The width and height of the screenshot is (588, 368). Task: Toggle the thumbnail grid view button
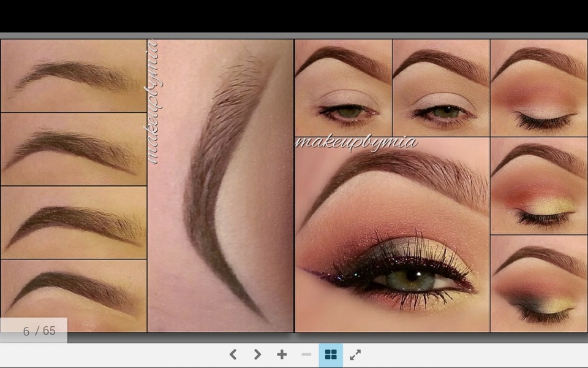pyautogui.click(x=331, y=355)
